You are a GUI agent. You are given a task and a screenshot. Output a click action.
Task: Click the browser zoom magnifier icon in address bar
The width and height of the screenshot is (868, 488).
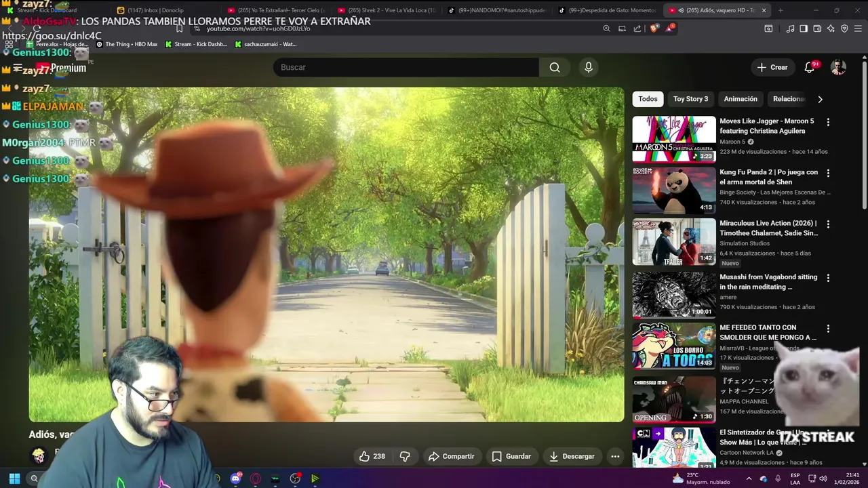(606, 28)
